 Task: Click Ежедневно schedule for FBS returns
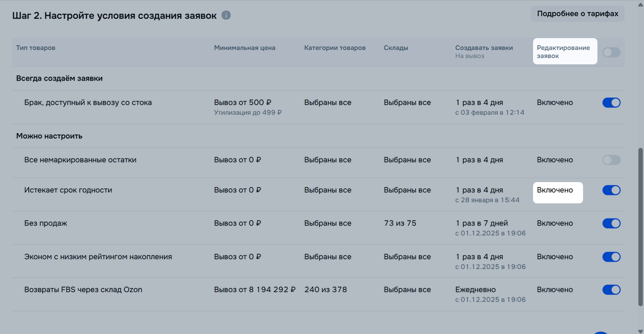tap(475, 289)
